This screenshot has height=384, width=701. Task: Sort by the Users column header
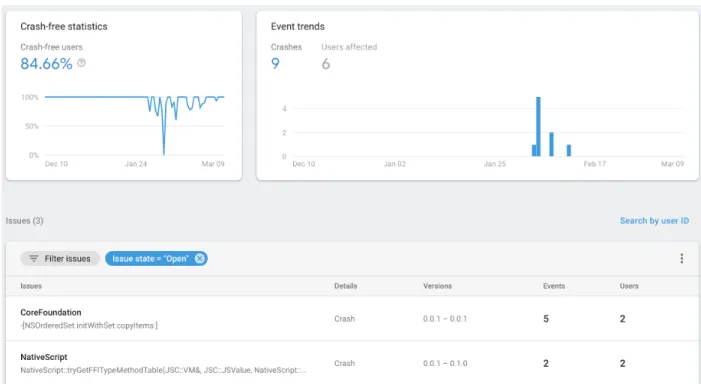click(x=629, y=286)
